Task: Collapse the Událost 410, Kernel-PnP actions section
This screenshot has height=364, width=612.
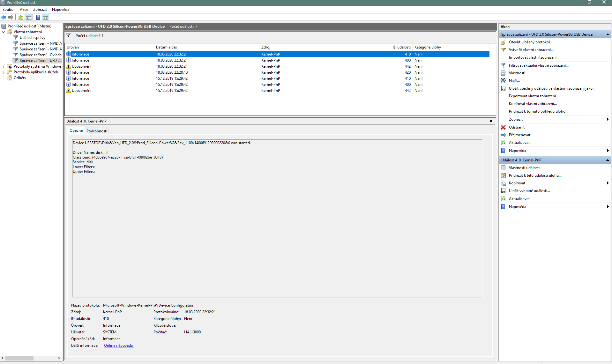Action: (607, 160)
